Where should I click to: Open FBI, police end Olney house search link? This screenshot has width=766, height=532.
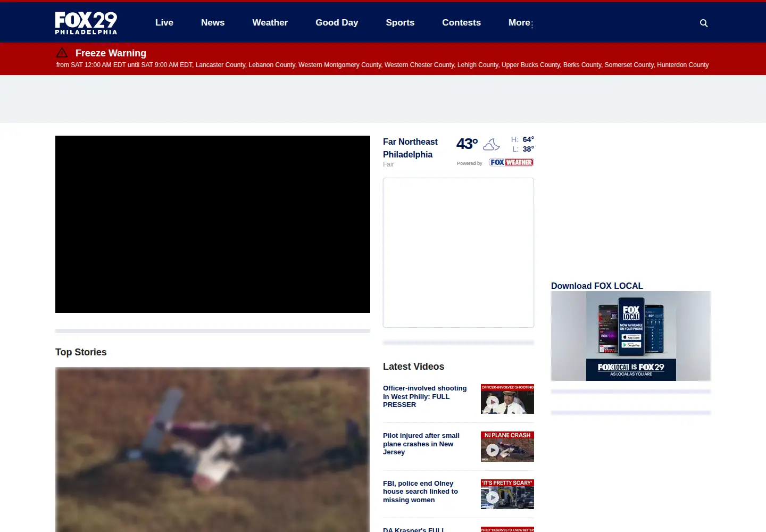(x=420, y=492)
